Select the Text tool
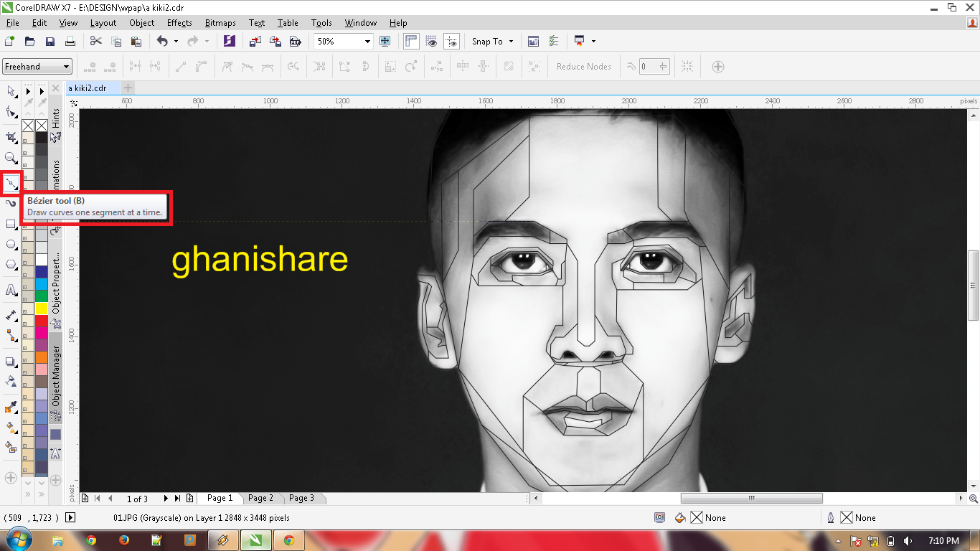 pyautogui.click(x=11, y=290)
